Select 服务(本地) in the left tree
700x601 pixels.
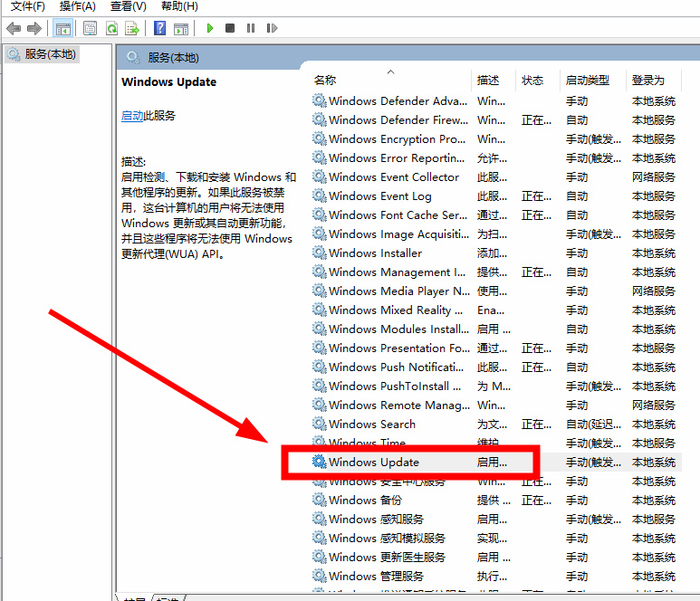click(x=51, y=54)
